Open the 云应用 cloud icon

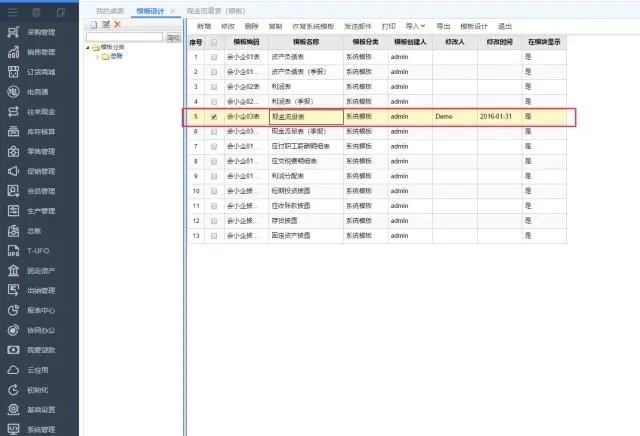tap(13, 370)
